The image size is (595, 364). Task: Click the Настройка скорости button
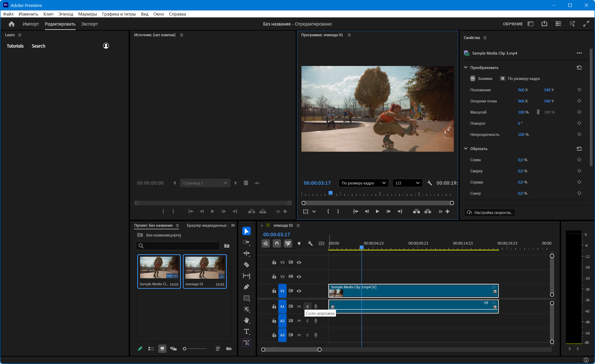(x=490, y=213)
